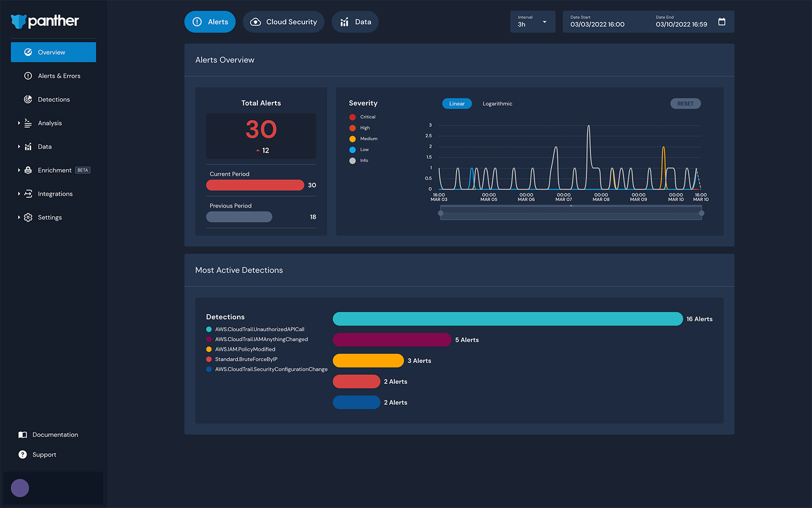
Task: Click the red 2 Alerts bar
Action: pyautogui.click(x=356, y=382)
